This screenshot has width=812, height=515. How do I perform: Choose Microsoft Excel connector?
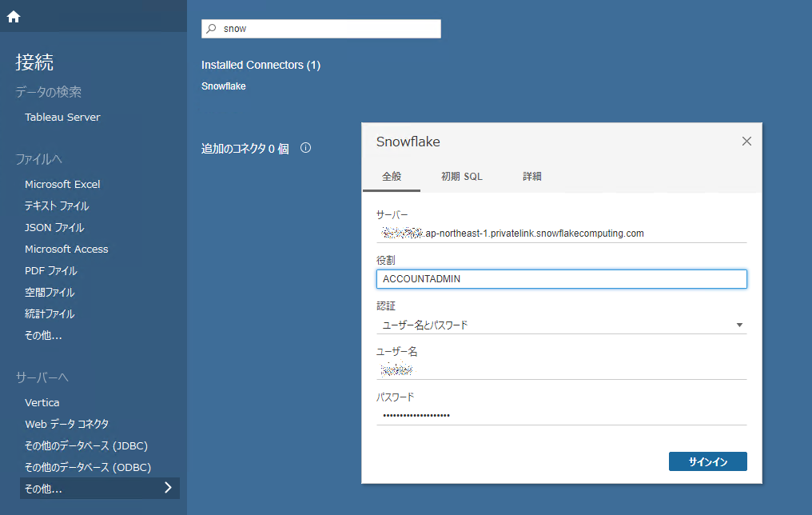(62, 184)
